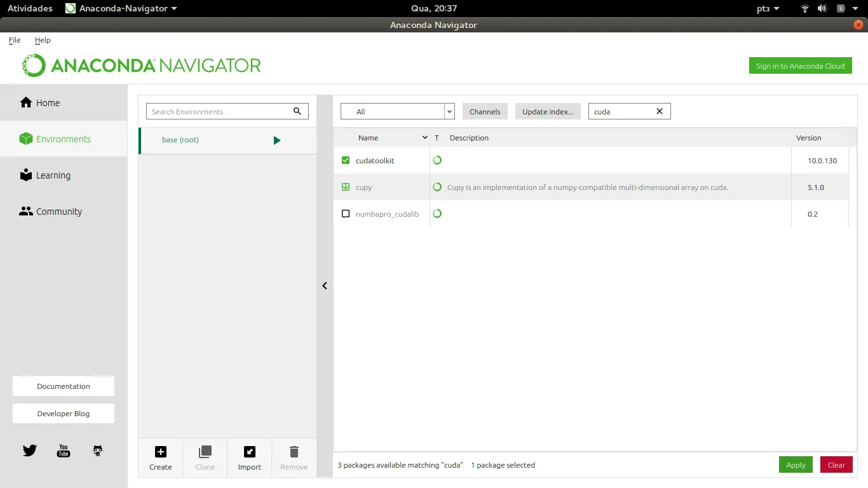Close the Anaconda Navigator window
868x488 pixels.
859,25
